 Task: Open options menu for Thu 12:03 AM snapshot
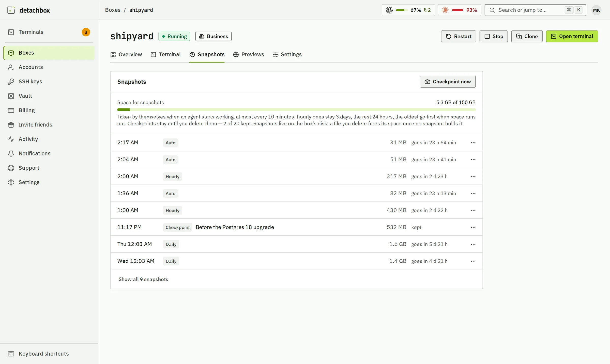pyautogui.click(x=473, y=244)
